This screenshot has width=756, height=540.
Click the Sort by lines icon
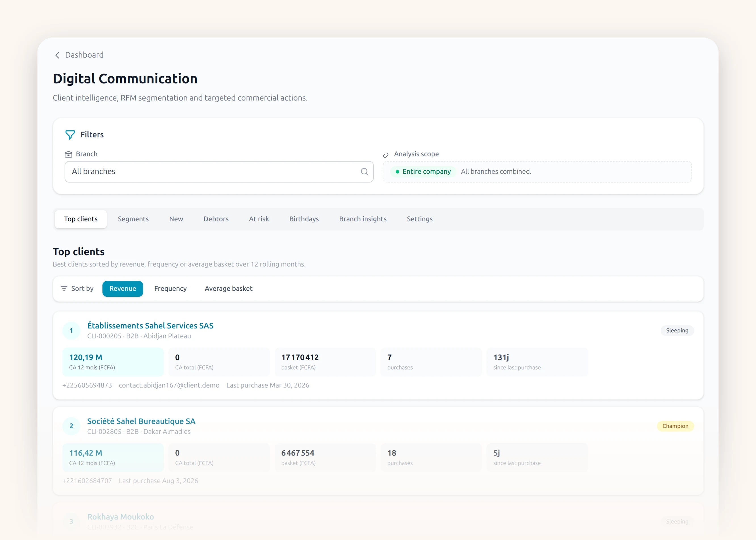click(x=64, y=288)
